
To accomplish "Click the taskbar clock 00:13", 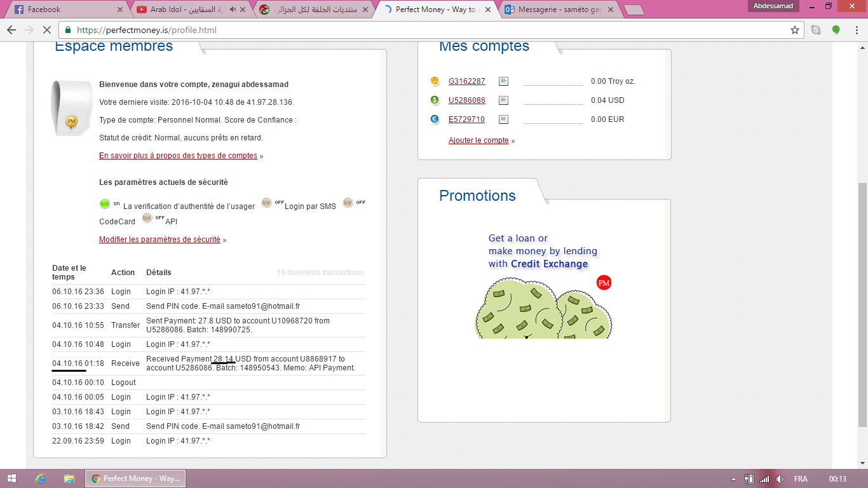I will coord(837,479).
